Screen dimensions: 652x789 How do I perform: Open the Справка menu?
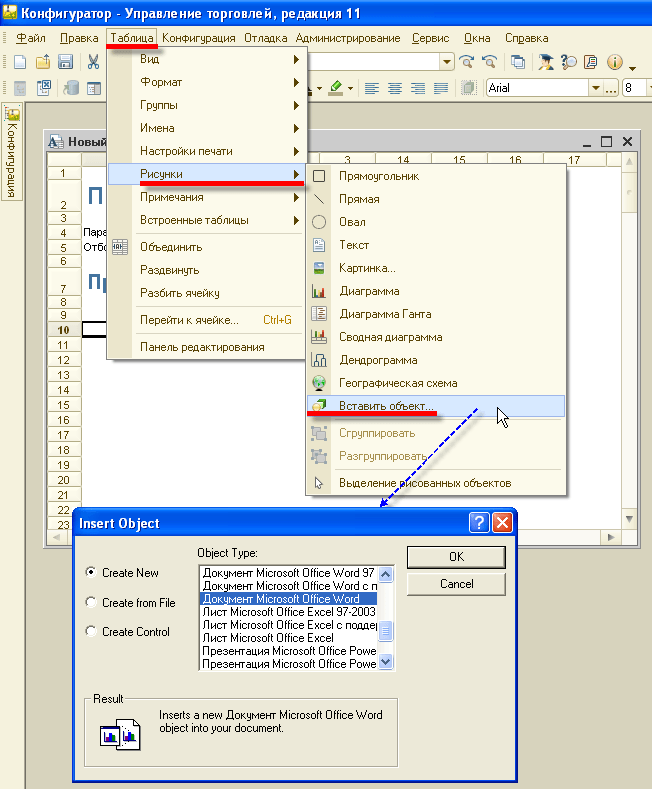pyautogui.click(x=527, y=38)
